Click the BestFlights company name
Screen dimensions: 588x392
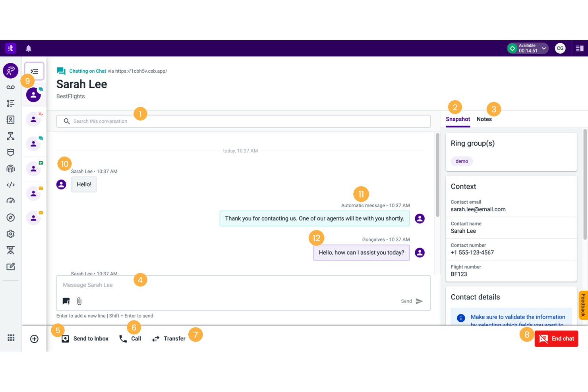(71, 97)
